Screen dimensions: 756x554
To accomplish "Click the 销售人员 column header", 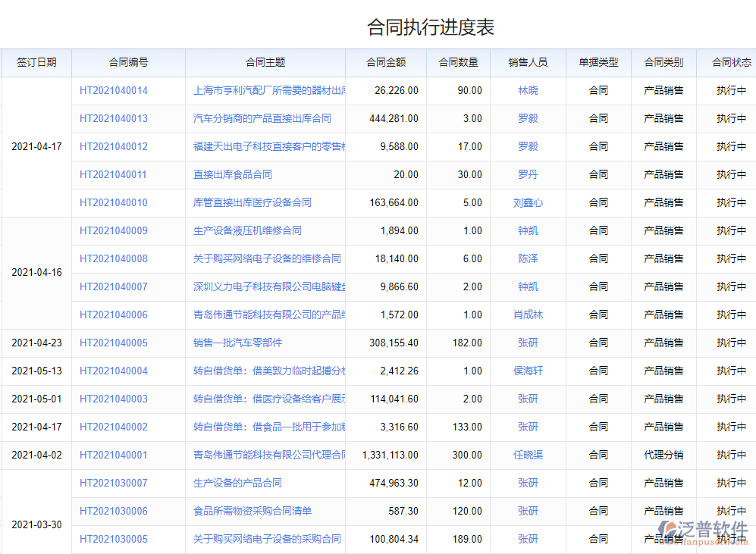I will (x=528, y=62).
